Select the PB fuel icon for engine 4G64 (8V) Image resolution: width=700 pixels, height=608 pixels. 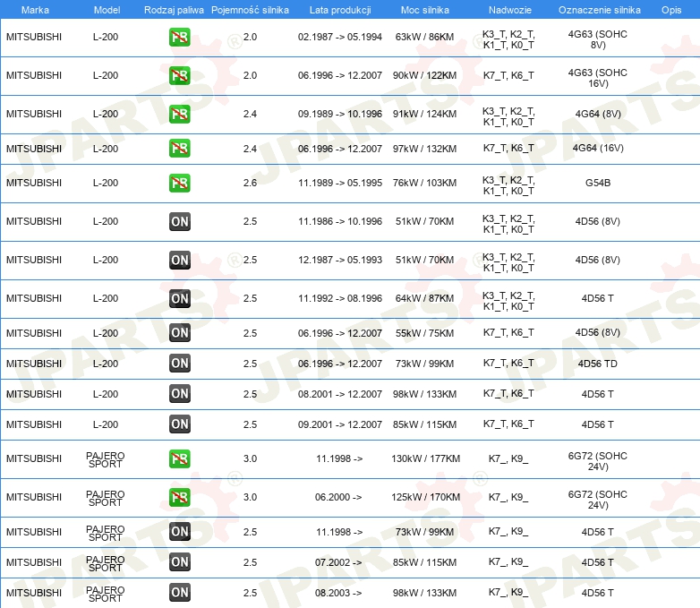pyautogui.click(x=179, y=115)
